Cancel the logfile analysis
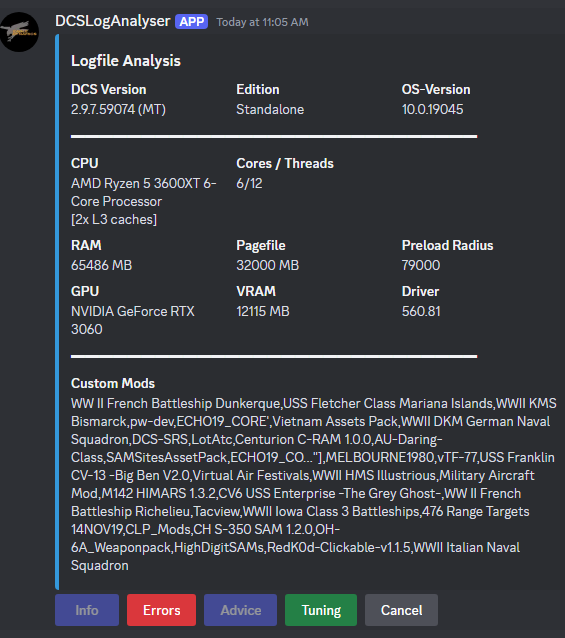 [x=401, y=610]
